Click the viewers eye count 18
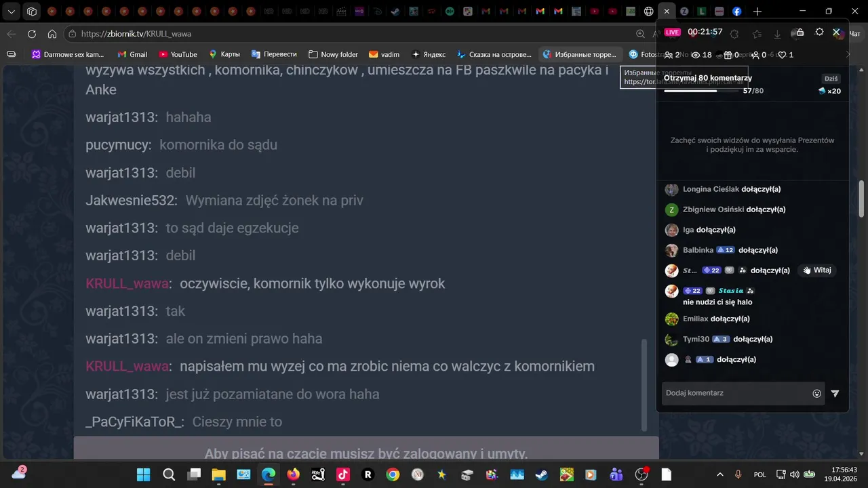The width and height of the screenshot is (868, 488). click(701, 55)
